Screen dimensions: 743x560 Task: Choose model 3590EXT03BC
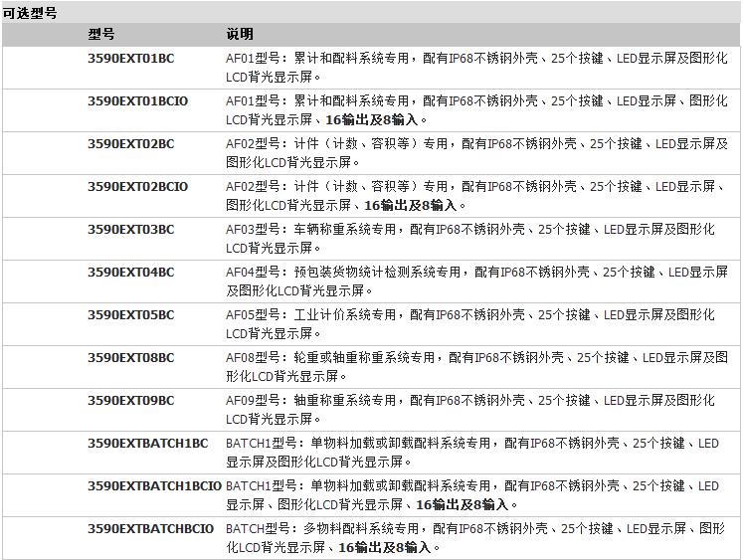(130, 230)
